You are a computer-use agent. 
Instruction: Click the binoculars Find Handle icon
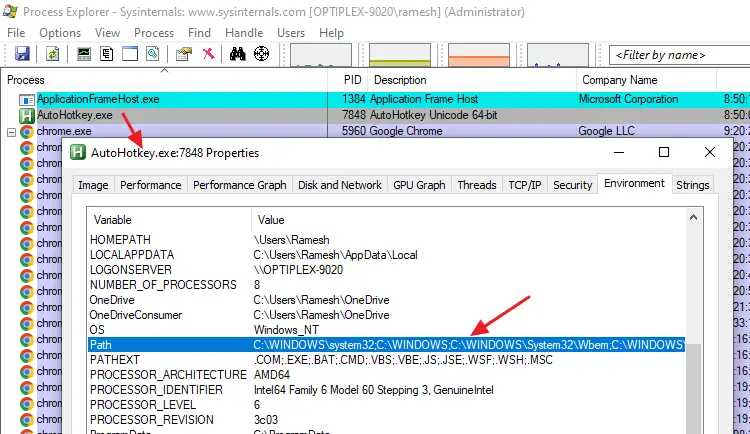coord(237,54)
